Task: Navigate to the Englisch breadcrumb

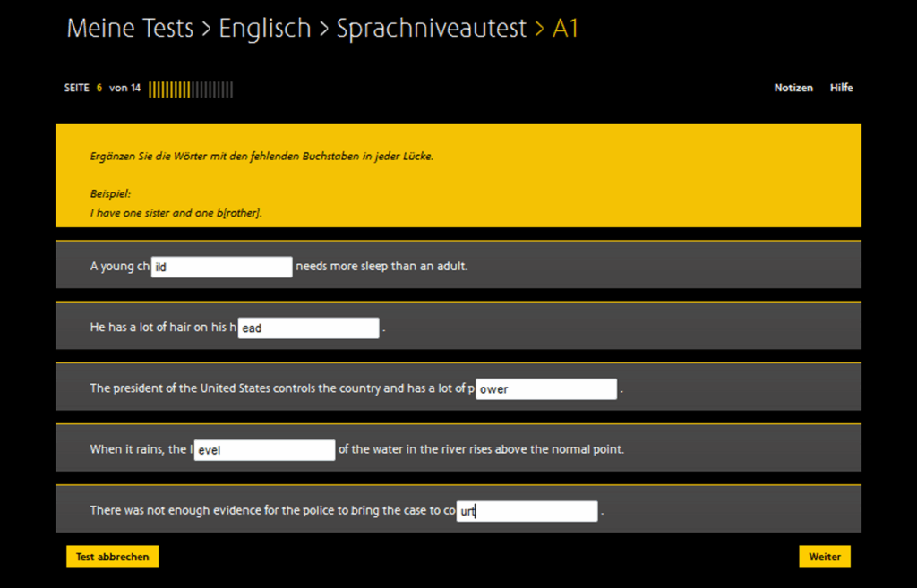Action: (x=265, y=29)
